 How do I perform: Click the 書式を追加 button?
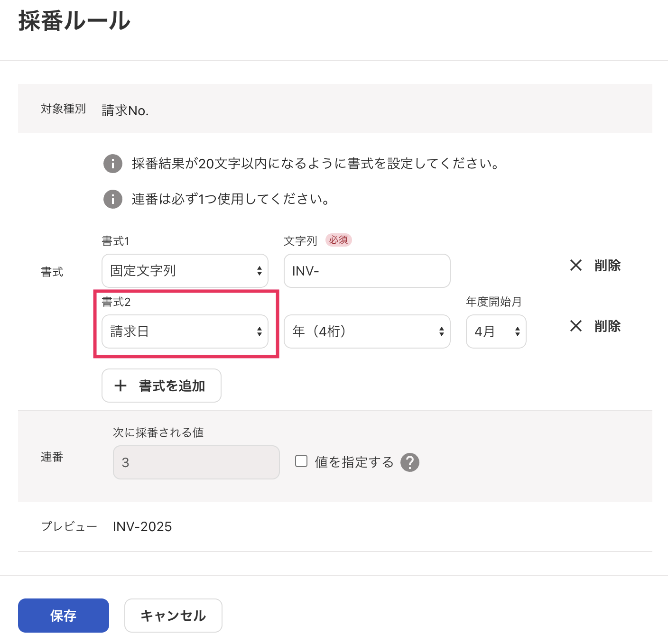[161, 386]
